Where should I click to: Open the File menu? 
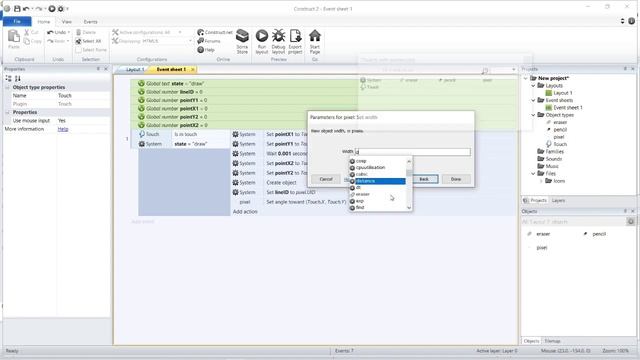[17, 21]
